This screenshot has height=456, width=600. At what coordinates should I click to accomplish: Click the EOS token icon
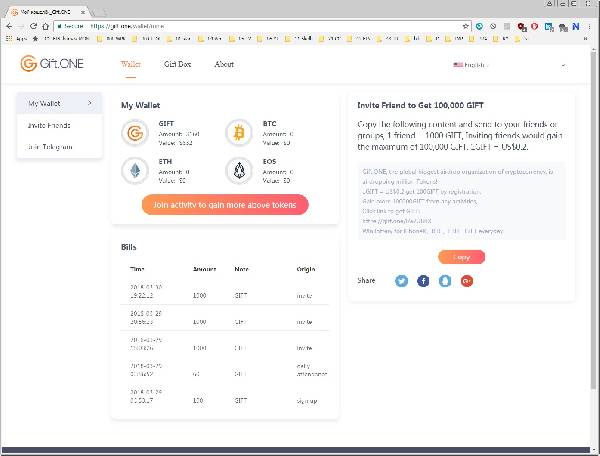(x=239, y=171)
